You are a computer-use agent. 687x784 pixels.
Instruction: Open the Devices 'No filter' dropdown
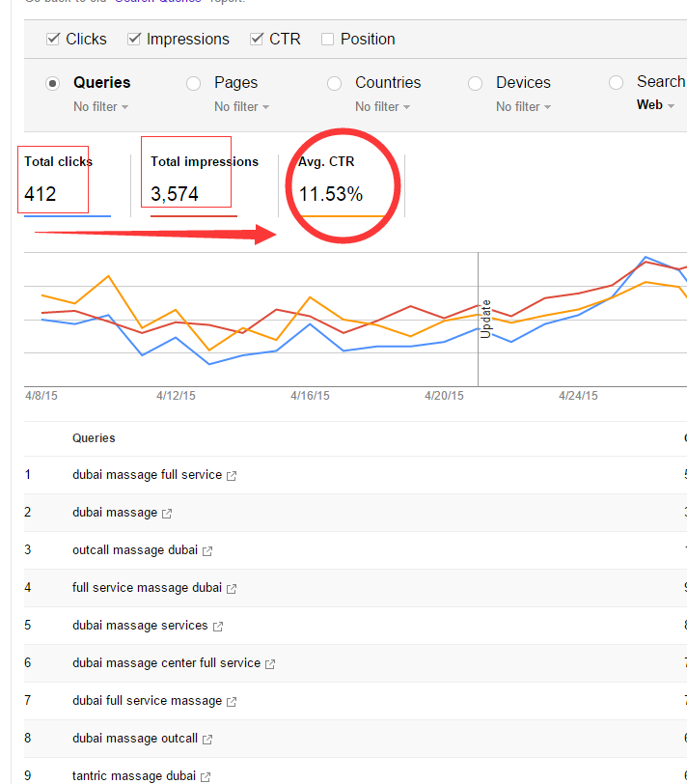click(524, 107)
